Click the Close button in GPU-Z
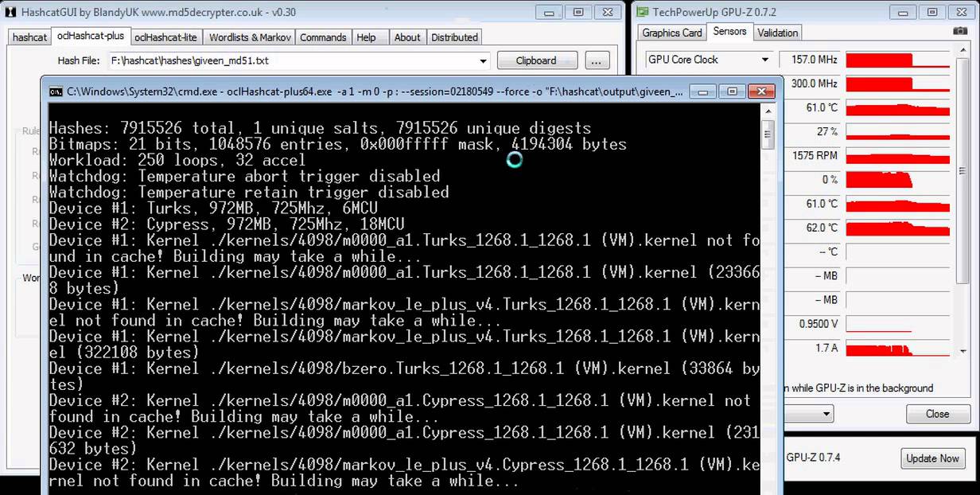 point(937,414)
